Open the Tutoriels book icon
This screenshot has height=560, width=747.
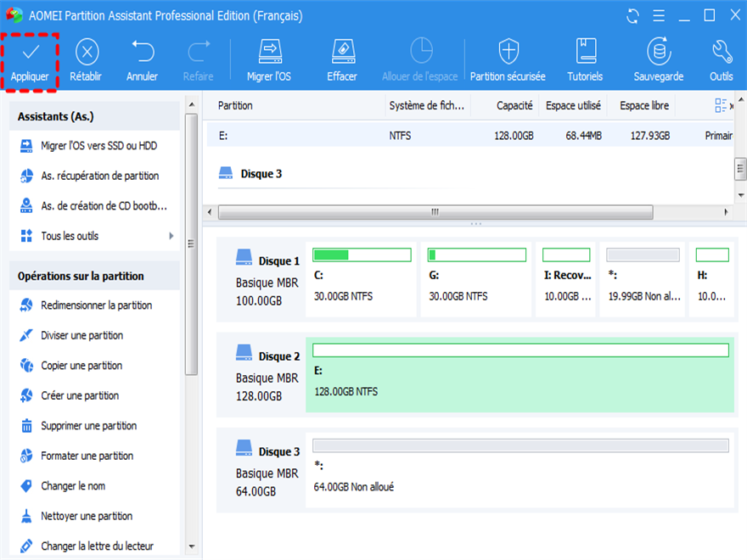(585, 53)
